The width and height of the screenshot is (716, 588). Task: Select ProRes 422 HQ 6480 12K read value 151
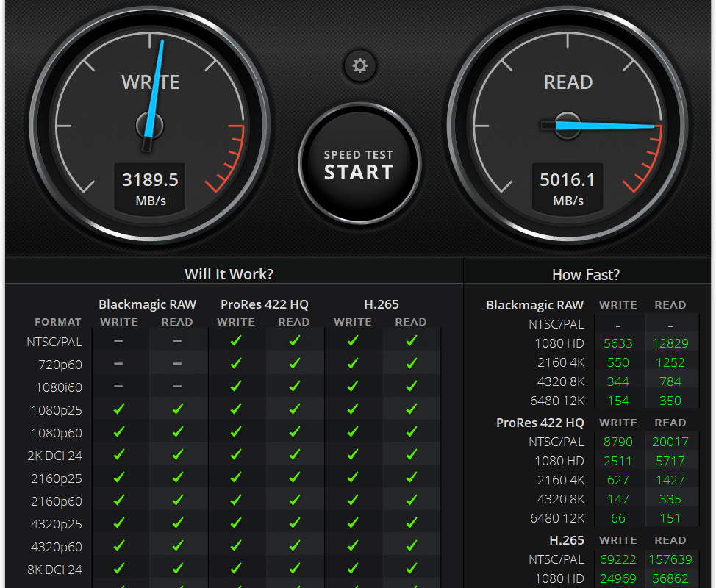(x=670, y=519)
